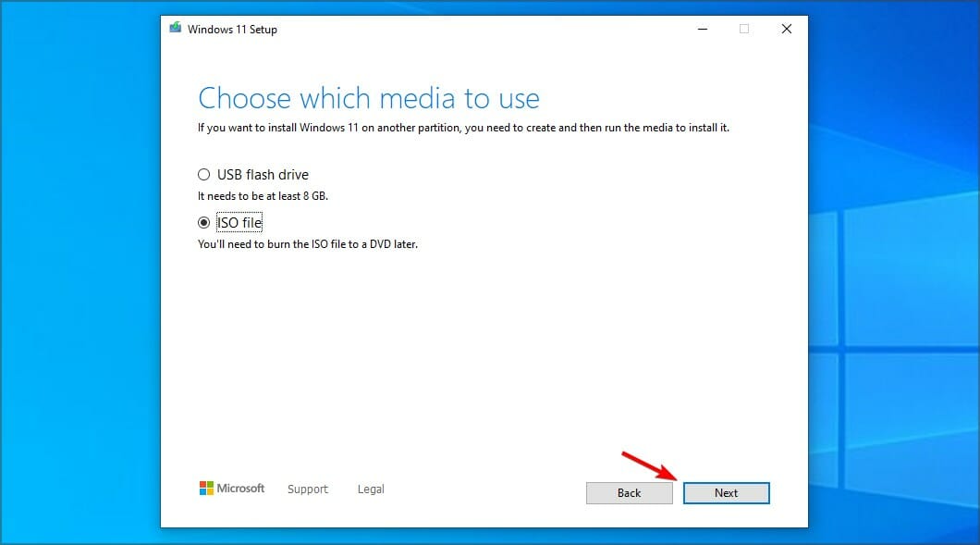Click the 'install Windows 11 on another partition' description
The image size is (980, 545).
[x=463, y=128]
